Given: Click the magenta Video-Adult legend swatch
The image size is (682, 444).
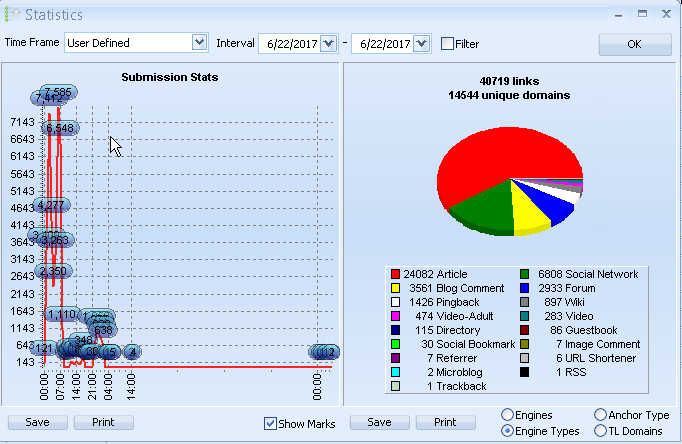Looking at the screenshot, I should (x=395, y=316).
